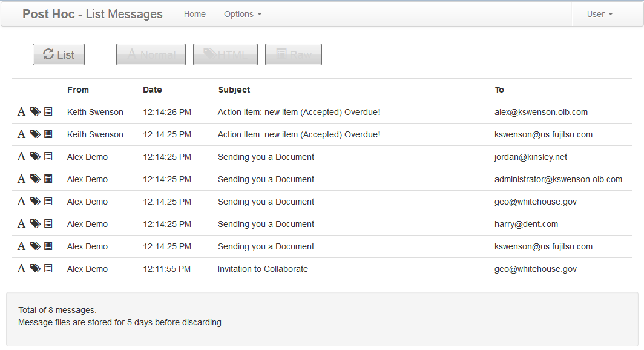
Task: Show raw view for harry@dent.com message
Action: pyautogui.click(x=48, y=224)
